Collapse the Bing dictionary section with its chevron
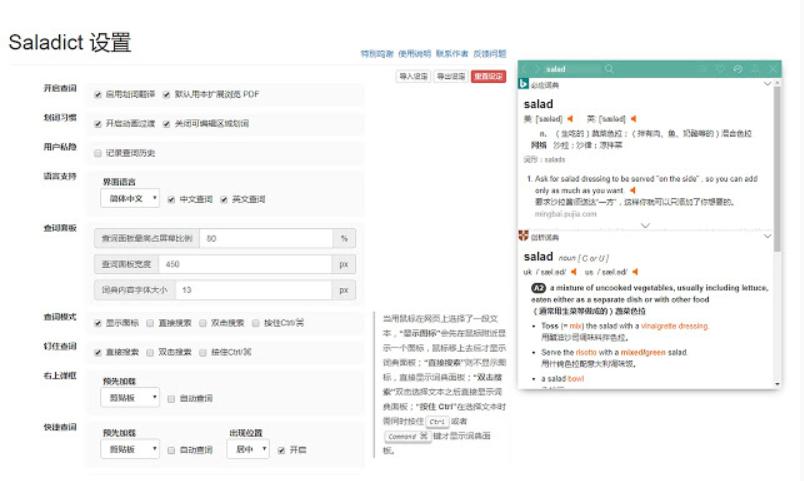Screen dimensions: 804x481 pos(767,84)
